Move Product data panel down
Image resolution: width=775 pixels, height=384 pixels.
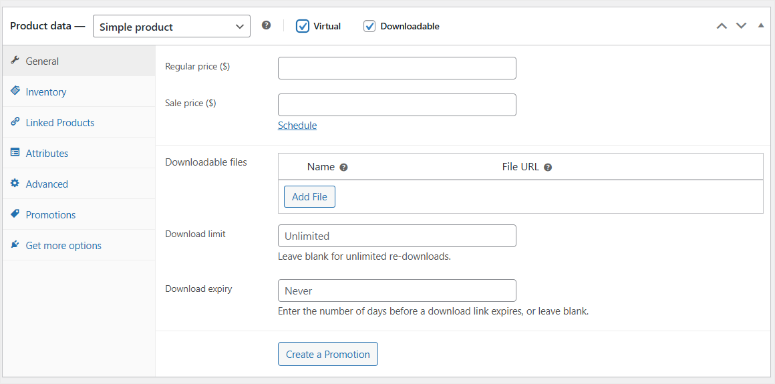[x=741, y=26]
